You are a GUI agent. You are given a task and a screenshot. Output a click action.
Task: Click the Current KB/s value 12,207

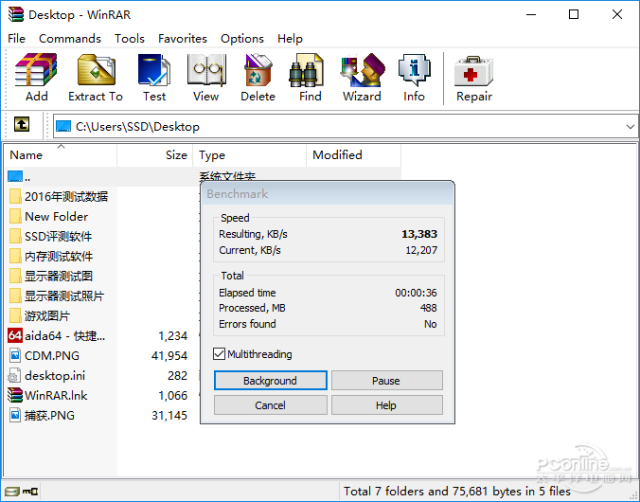421,250
